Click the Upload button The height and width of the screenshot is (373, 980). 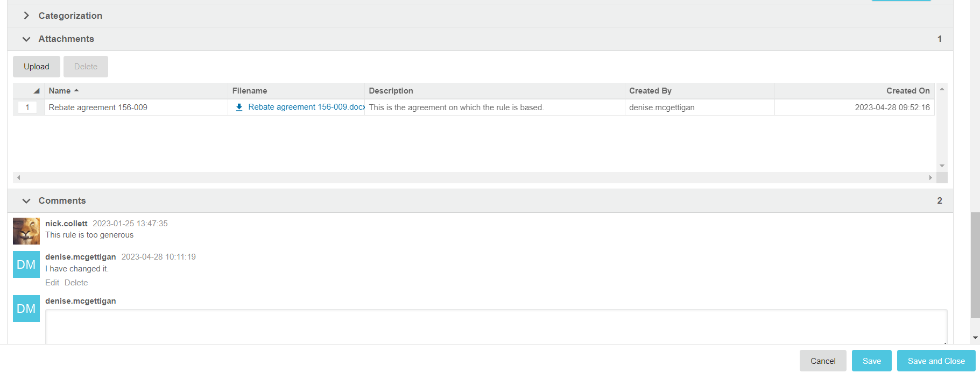(37, 67)
